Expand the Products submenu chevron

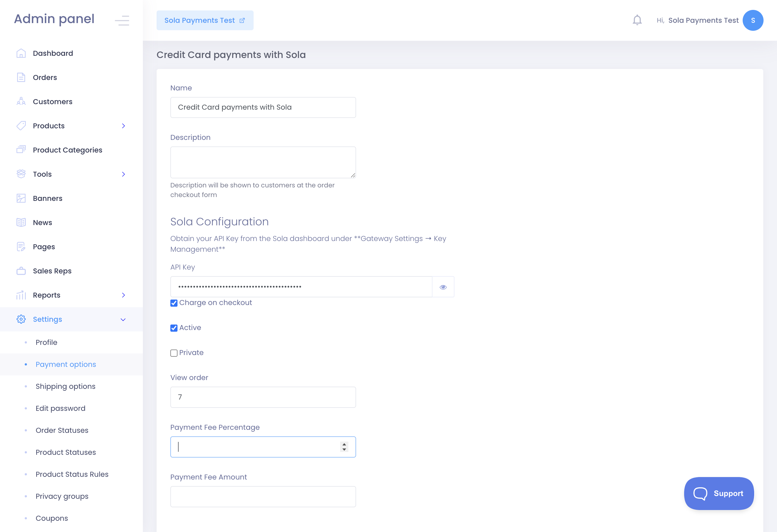pos(123,126)
